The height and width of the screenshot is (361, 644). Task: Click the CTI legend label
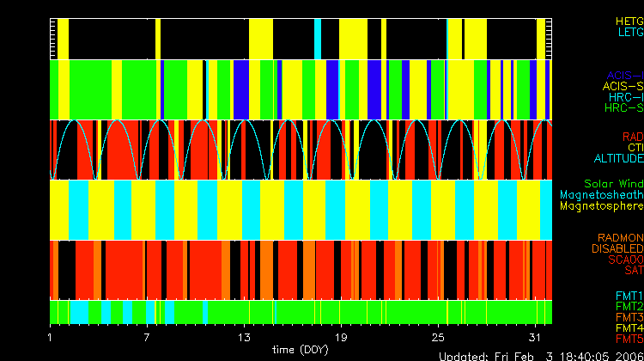click(635, 148)
